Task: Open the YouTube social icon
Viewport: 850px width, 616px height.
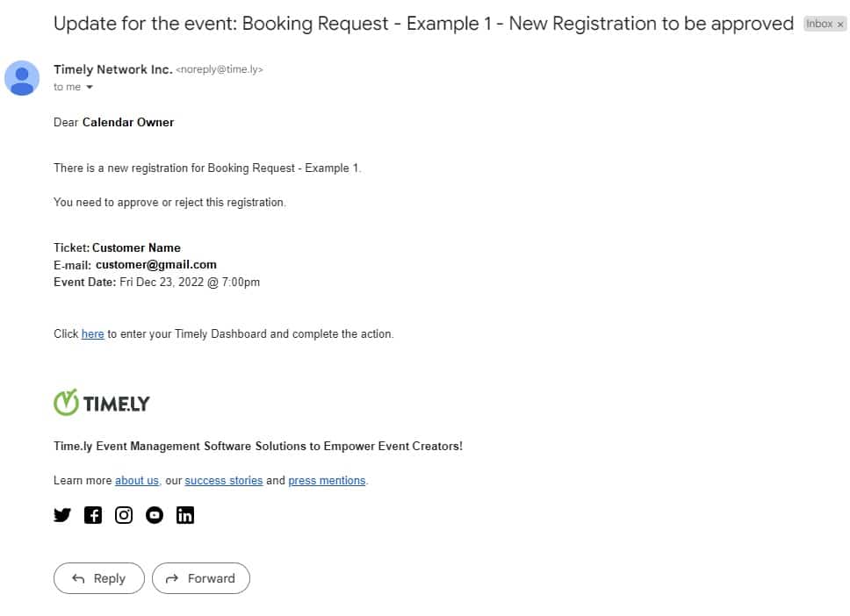Action: (x=155, y=515)
